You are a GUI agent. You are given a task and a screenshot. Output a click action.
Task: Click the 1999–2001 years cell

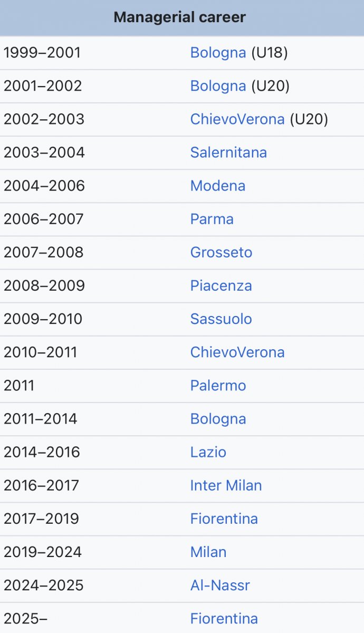point(42,53)
